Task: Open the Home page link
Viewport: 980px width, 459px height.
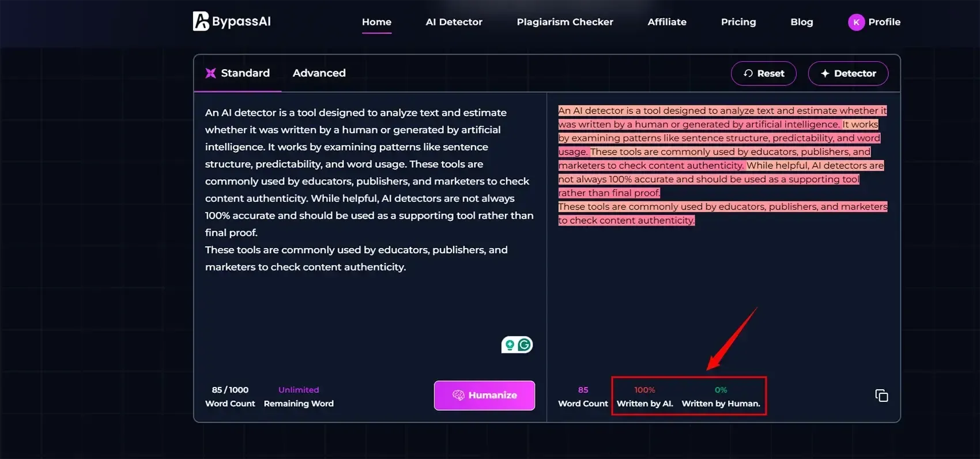Action: click(x=376, y=22)
